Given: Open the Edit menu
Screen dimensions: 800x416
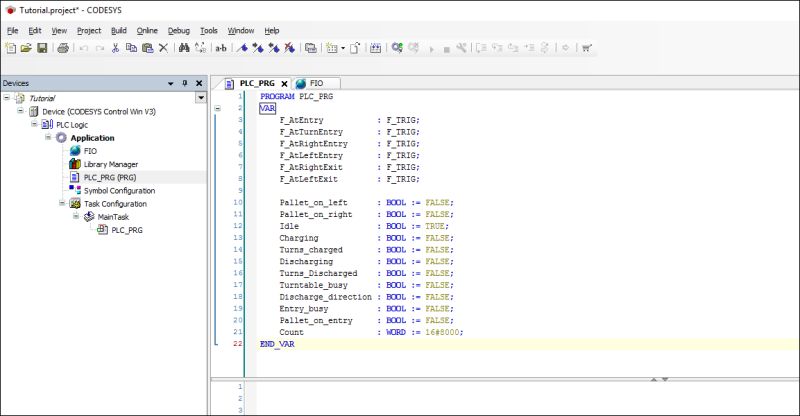Looking at the screenshot, I should (x=35, y=31).
